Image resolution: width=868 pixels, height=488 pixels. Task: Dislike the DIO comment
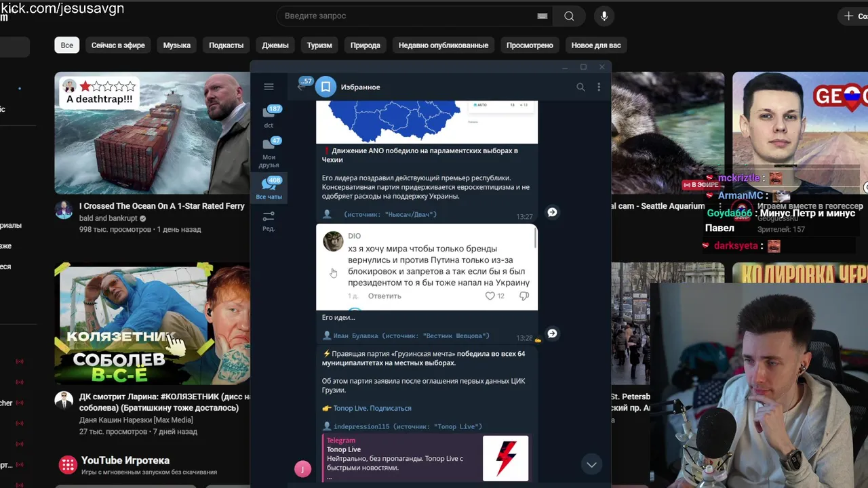point(524,296)
